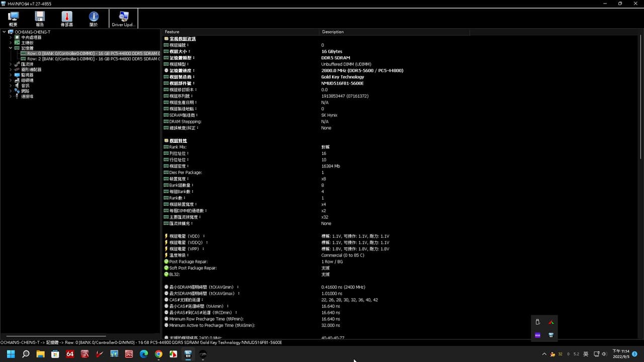The image size is (644, 362).
Task: Click the CPU-Z icon in the taskbar
Action: [129, 354]
